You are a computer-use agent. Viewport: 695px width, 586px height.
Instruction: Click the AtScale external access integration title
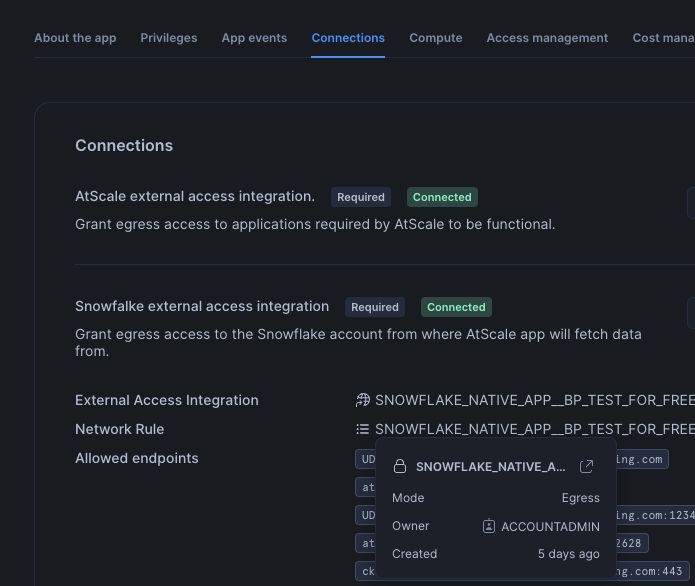195,196
